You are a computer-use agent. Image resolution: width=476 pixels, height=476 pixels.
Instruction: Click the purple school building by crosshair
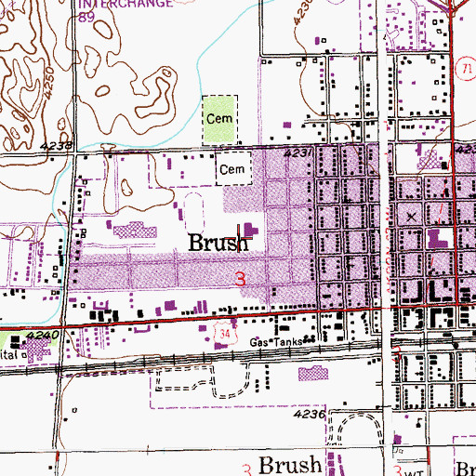coord(250,230)
